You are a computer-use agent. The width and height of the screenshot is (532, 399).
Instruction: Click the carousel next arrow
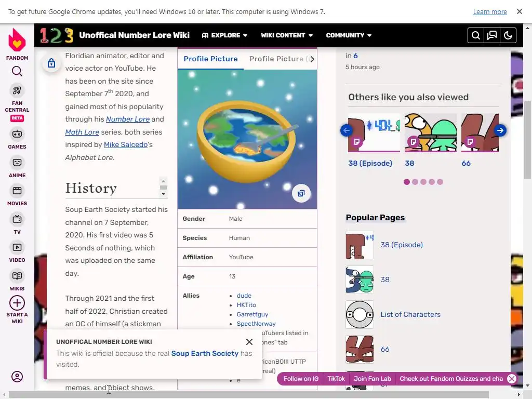pos(500,130)
